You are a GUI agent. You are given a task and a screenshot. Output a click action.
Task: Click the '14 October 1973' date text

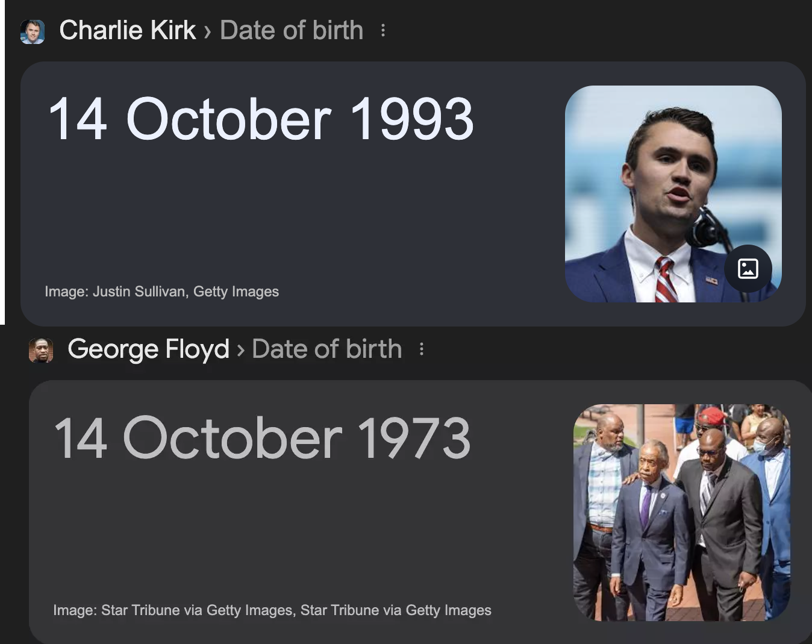coord(262,438)
